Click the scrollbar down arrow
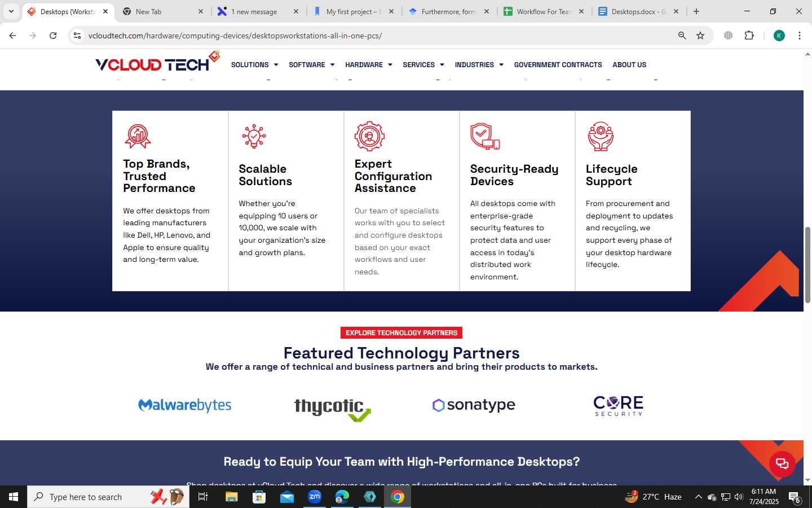The image size is (812, 508). click(807, 480)
